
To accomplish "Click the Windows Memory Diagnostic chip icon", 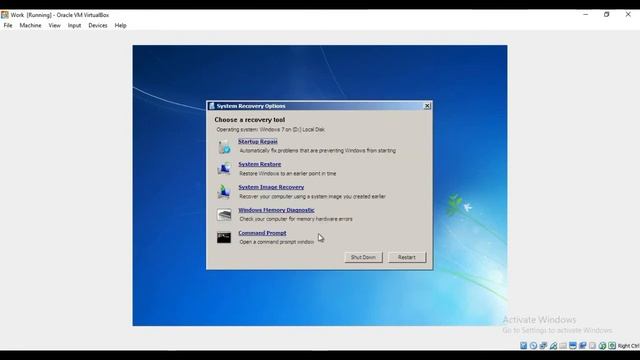I will pos(224,214).
